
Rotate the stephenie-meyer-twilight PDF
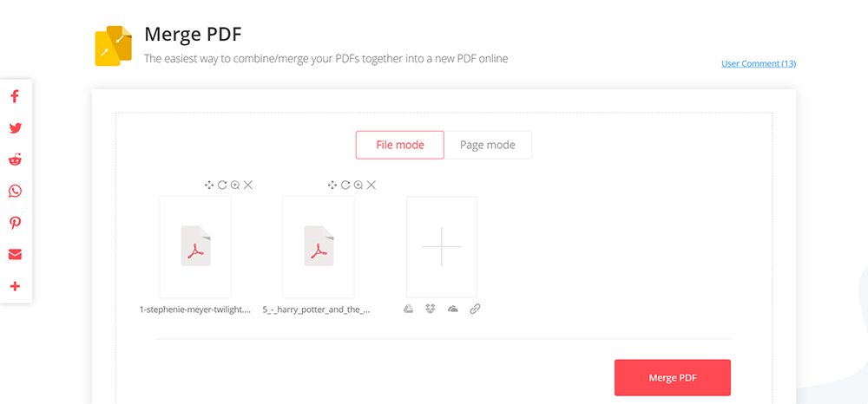222,185
